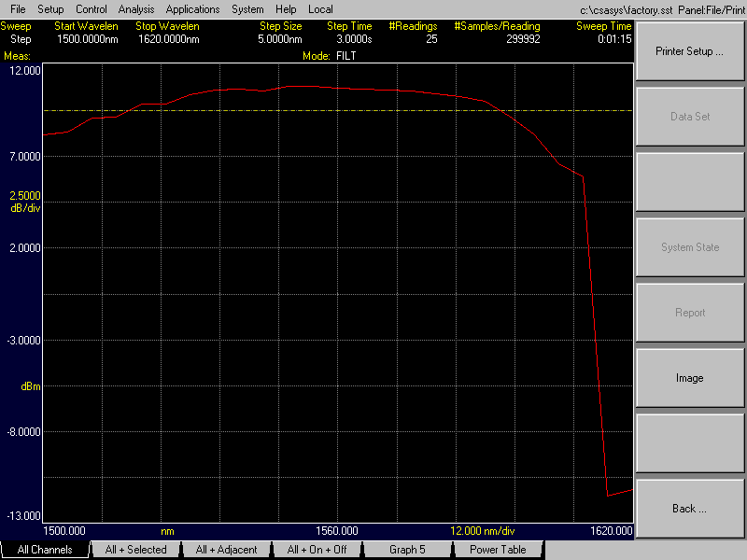Image resolution: width=747 pixels, height=560 pixels.
Task: Click the Back button on the panel
Action: [x=690, y=508]
